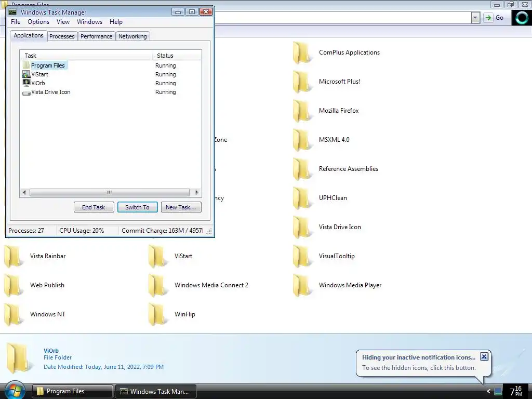Screen dimensions: 532x399
Task: Select the Mozilla Firefox folder icon
Action: [x=301, y=111]
